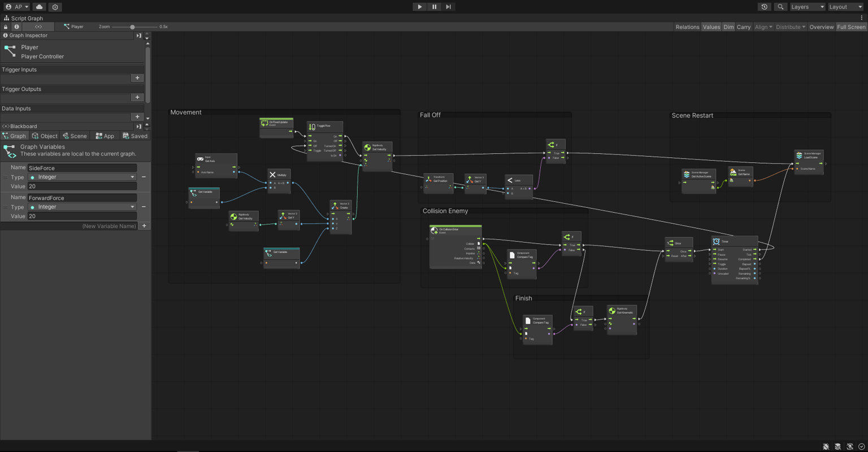Open the Layers dropdown

807,7
